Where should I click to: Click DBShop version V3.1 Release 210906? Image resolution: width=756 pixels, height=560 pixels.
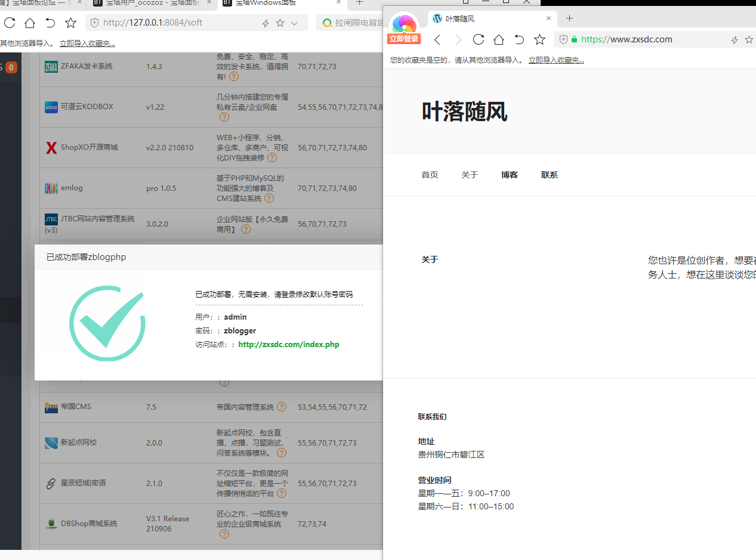point(168,524)
